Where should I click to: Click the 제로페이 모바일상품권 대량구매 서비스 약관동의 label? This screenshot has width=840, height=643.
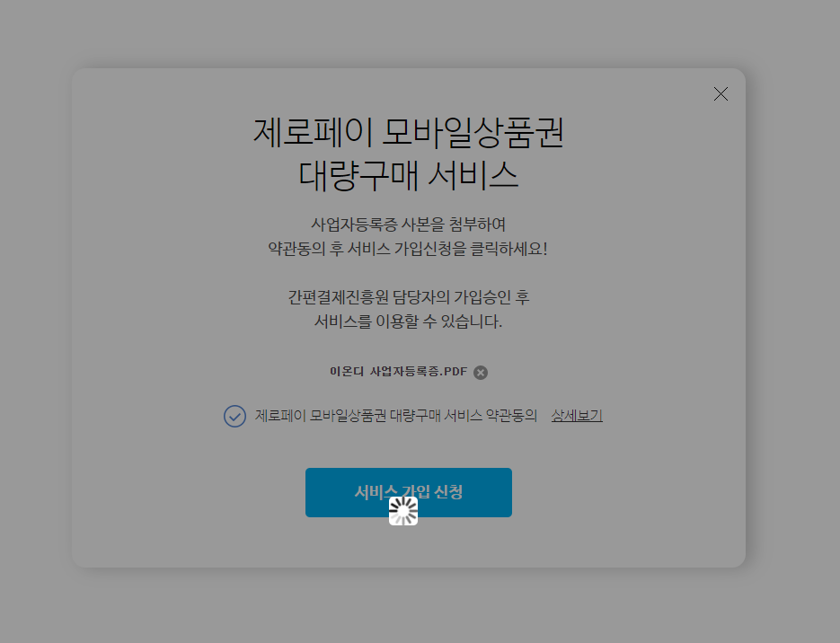[x=396, y=416]
